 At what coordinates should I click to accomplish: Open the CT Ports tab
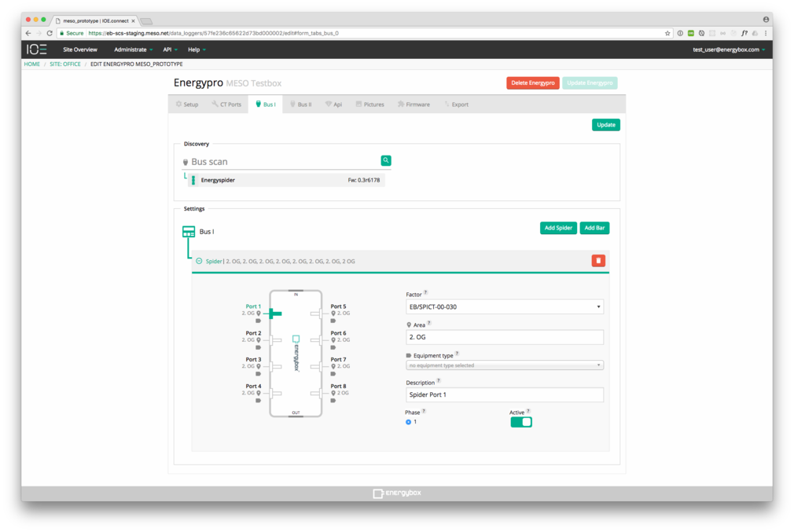tap(226, 105)
